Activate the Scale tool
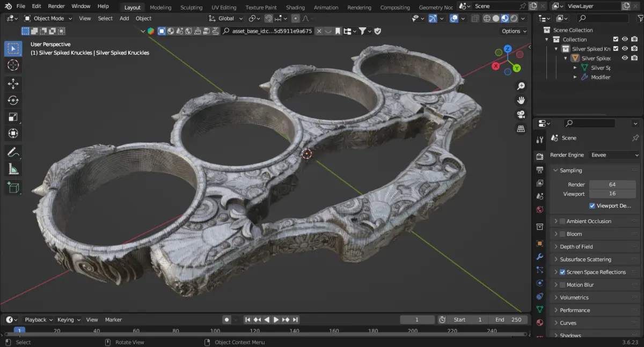Screen dimensions: 644x347 [x=13, y=117]
